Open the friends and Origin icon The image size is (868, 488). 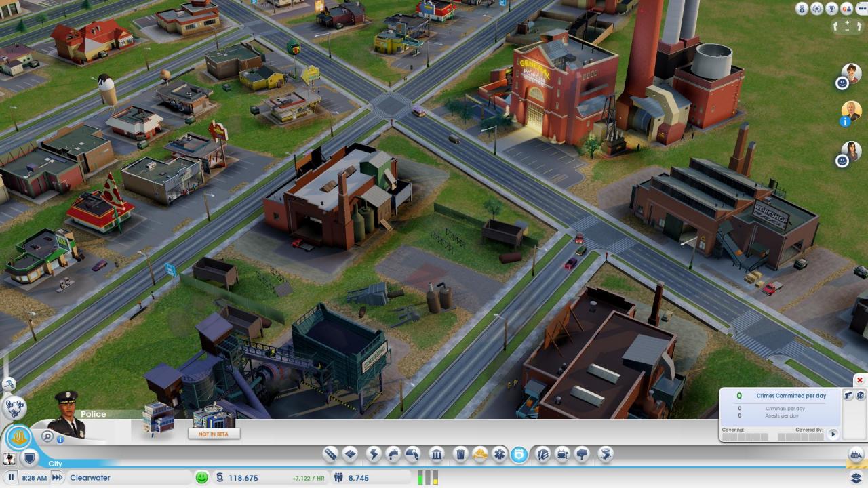pyautogui.click(x=846, y=9)
